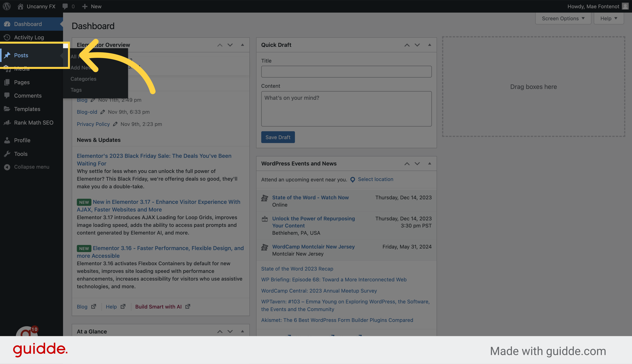
Task: Click the Templates folder icon
Action: 7,109
